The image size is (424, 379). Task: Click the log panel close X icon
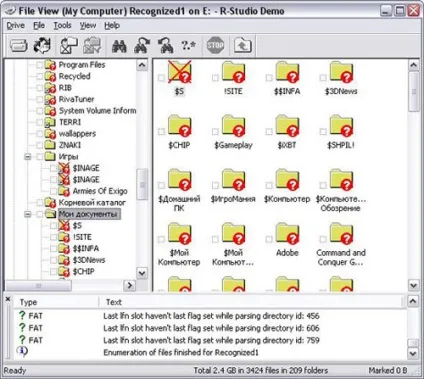(8, 299)
